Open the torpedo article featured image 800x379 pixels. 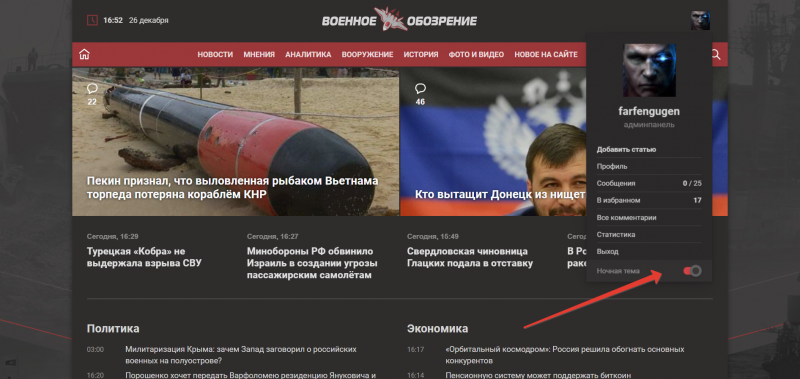[x=235, y=141]
